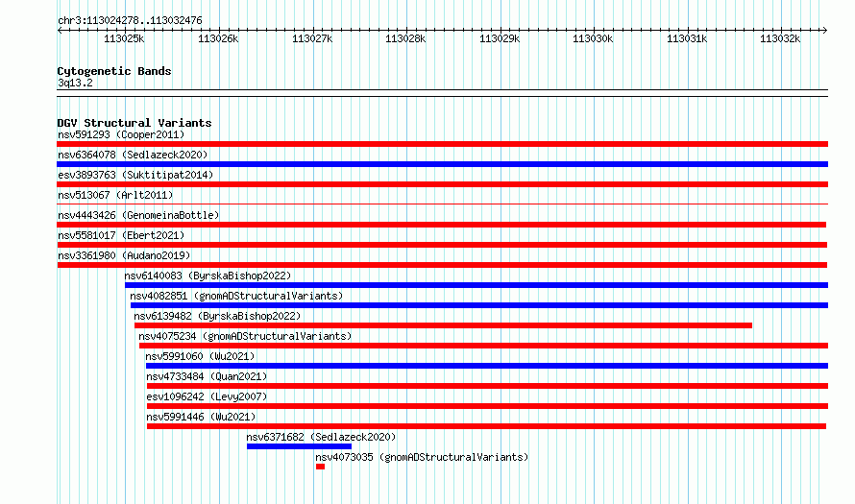Click the 113029k ruler position label
855x504 pixels.
click(500, 38)
